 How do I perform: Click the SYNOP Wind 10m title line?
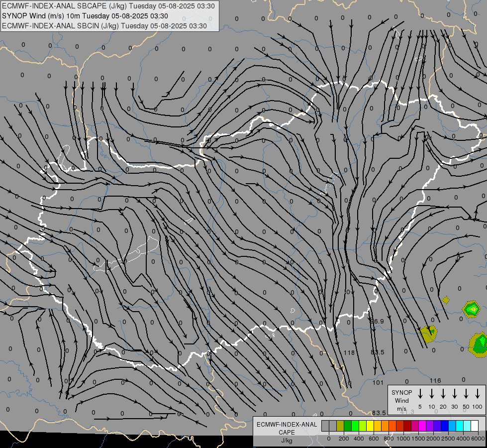click(x=85, y=16)
